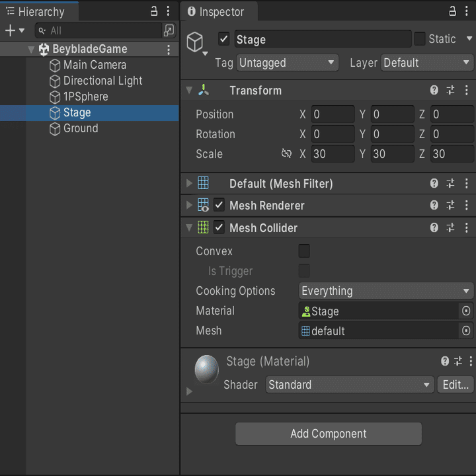Click the object picker for Mesh field
476x476 pixels.
coord(466,331)
